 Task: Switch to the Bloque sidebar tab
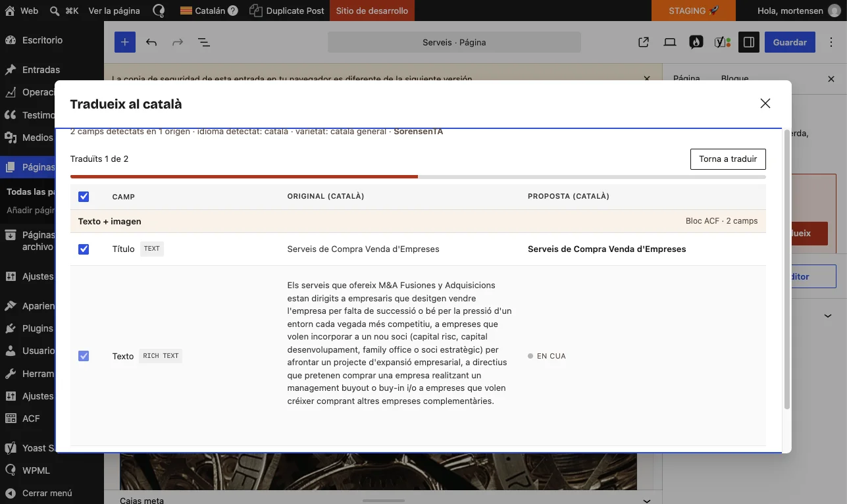[734, 78]
